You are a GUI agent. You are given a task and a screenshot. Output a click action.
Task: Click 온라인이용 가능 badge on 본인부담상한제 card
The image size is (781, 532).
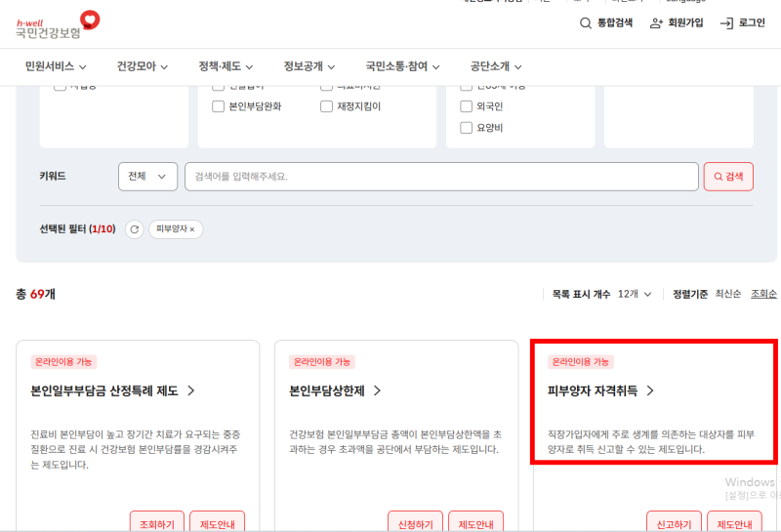(322, 362)
